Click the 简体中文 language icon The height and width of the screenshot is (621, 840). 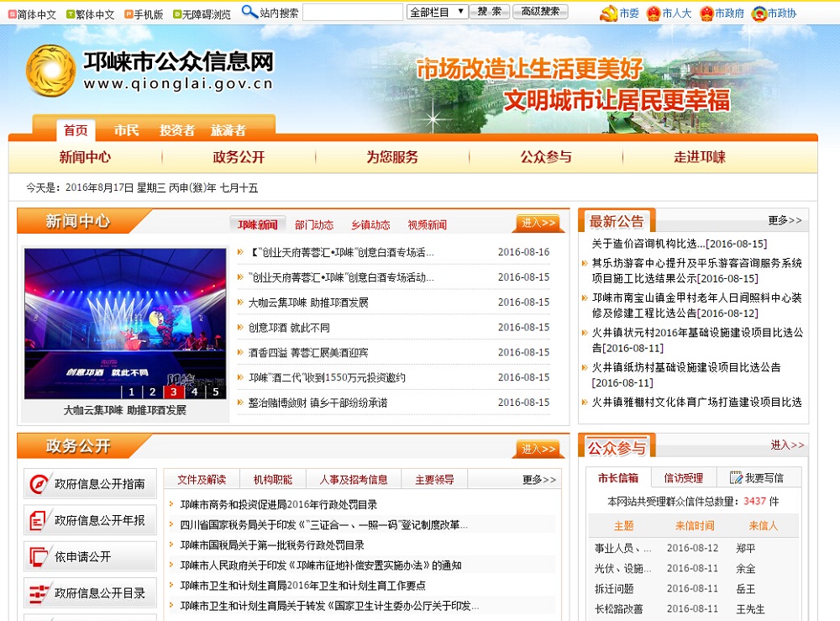pos(12,14)
